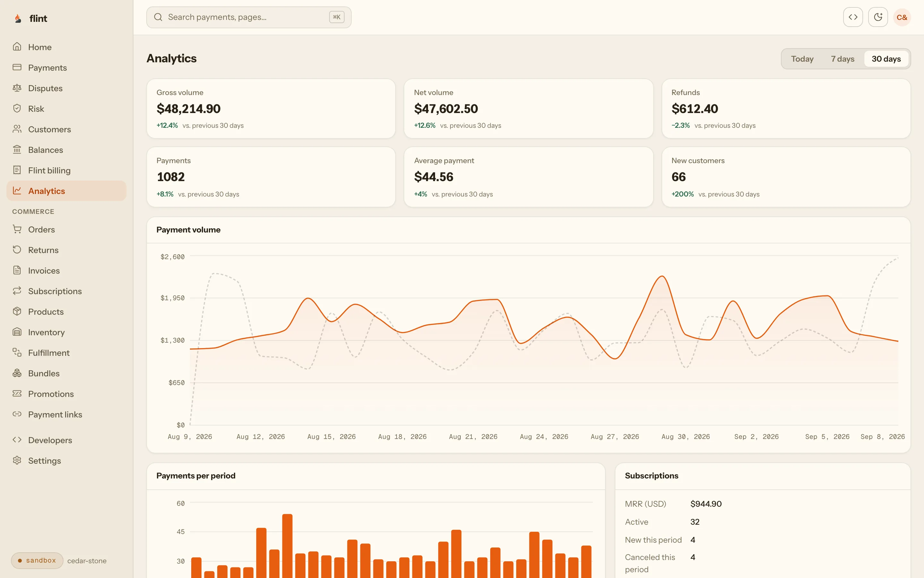Click the Fulfillment icon in sidebar

tap(17, 353)
